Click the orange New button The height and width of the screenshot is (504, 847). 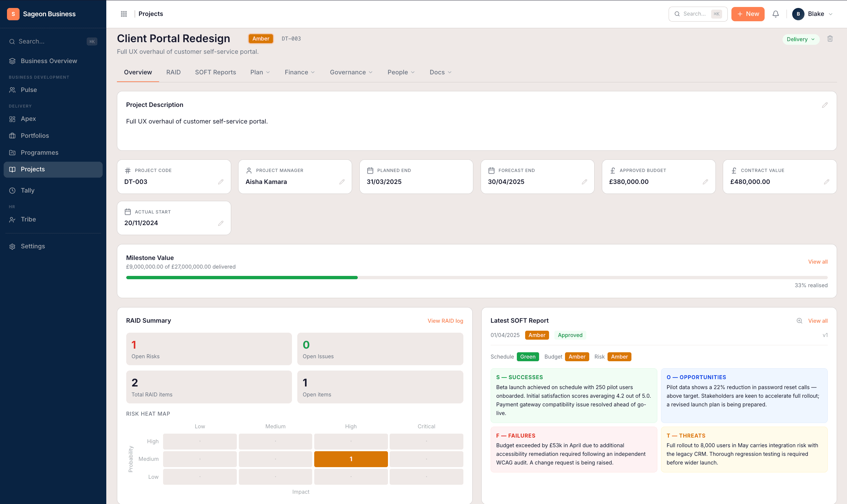pos(747,14)
